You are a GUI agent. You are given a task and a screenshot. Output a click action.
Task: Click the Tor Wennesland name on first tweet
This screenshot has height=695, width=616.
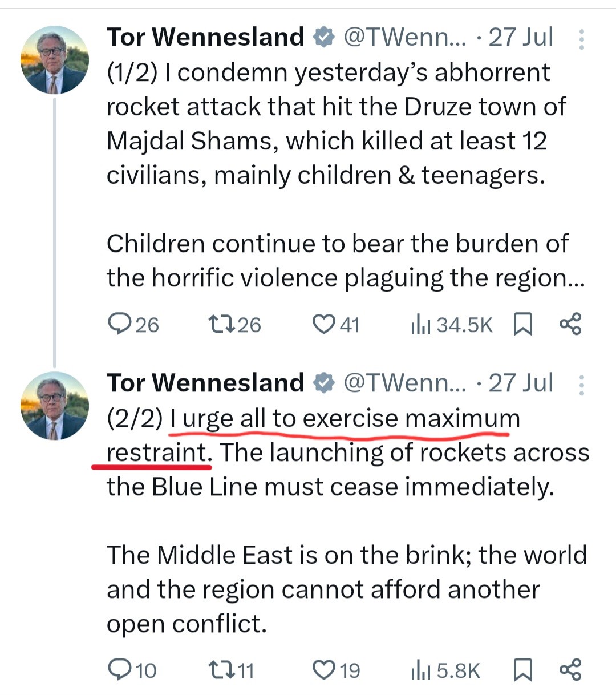click(x=205, y=37)
